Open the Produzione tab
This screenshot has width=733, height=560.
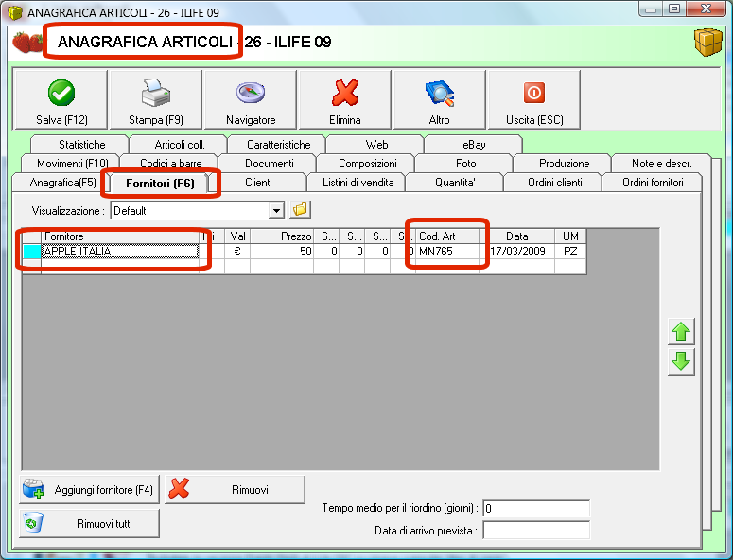[565, 164]
